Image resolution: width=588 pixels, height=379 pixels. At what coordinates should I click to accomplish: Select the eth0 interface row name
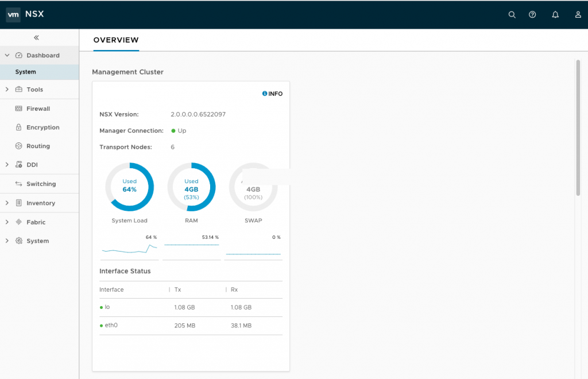(x=111, y=325)
